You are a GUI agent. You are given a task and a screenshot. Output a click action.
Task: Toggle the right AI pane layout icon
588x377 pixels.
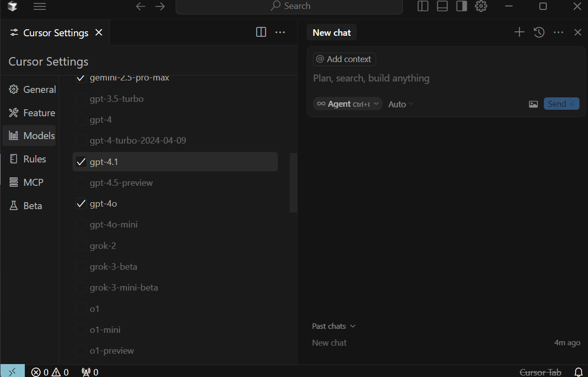point(461,6)
